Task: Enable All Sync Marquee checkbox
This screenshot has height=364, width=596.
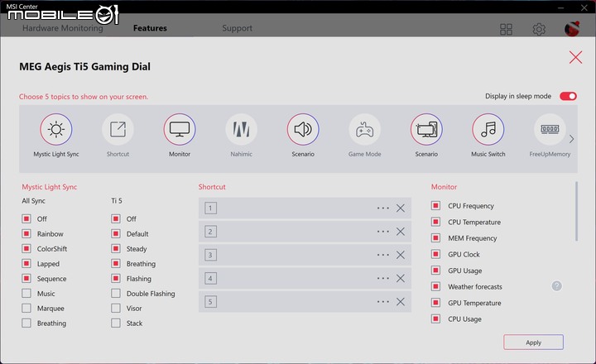Action: coord(26,308)
